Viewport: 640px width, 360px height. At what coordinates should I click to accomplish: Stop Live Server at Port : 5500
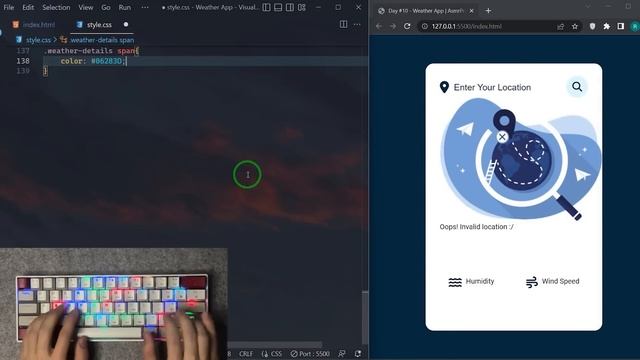coord(310,354)
